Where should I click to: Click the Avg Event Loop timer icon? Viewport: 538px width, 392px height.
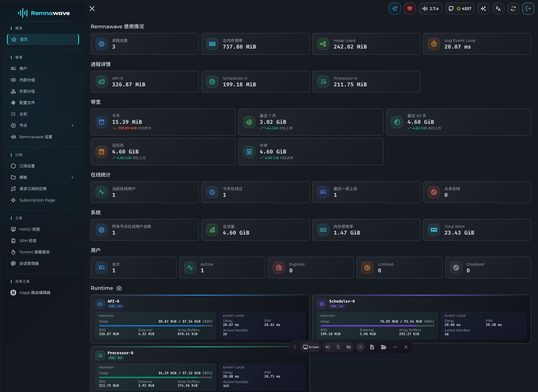434,44
